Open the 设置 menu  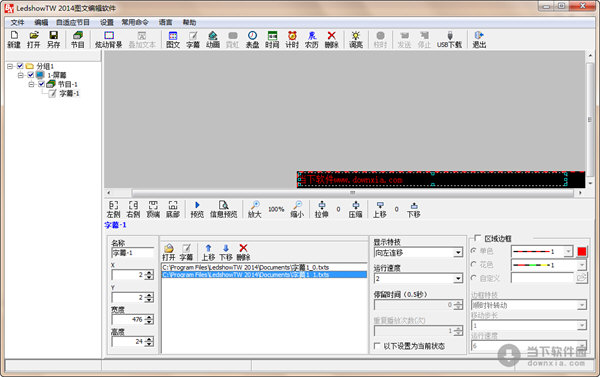(x=107, y=23)
